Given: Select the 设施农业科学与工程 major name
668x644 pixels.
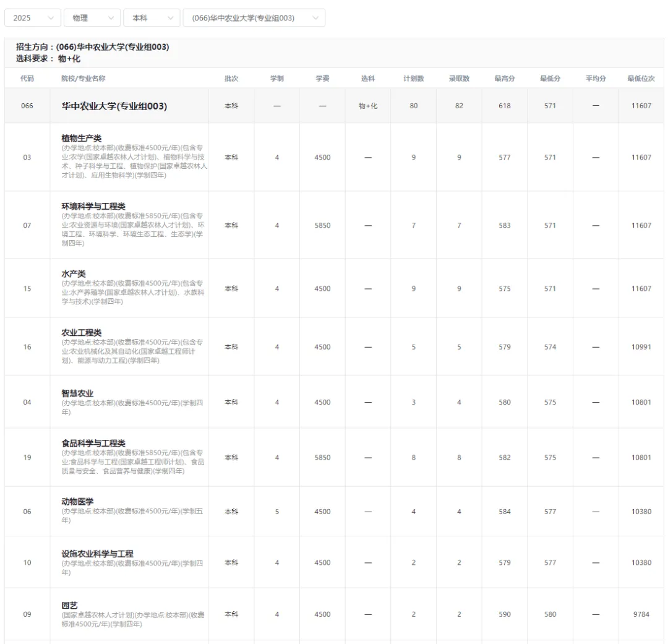Looking at the screenshot, I should click(x=98, y=554).
